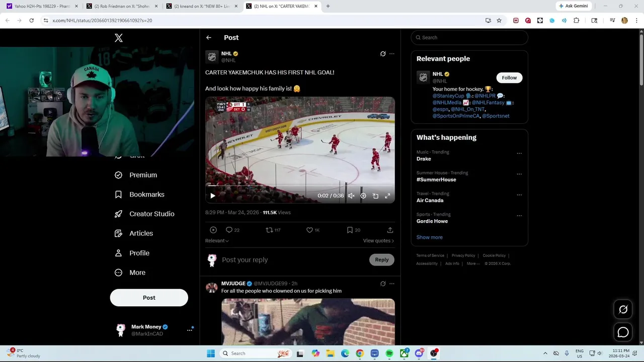
Task: Unmute the video sound
Action: click(x=351, y=196)
